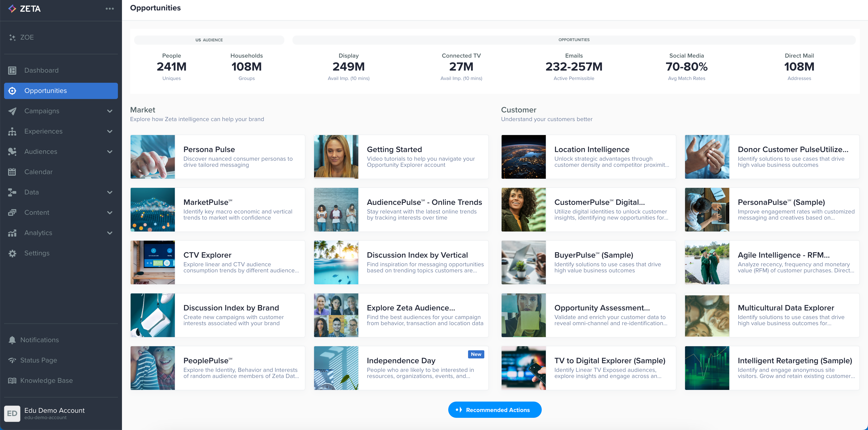The width and height of the screenshot is (868, 430).
Task: Expand the Campaigns menu chevron
Action: (x=110, y=111)
